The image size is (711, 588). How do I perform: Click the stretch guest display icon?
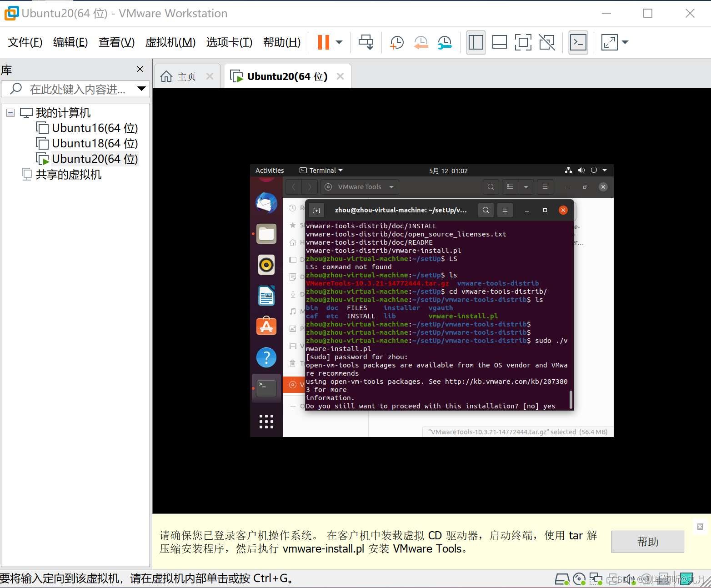(609, 42)
